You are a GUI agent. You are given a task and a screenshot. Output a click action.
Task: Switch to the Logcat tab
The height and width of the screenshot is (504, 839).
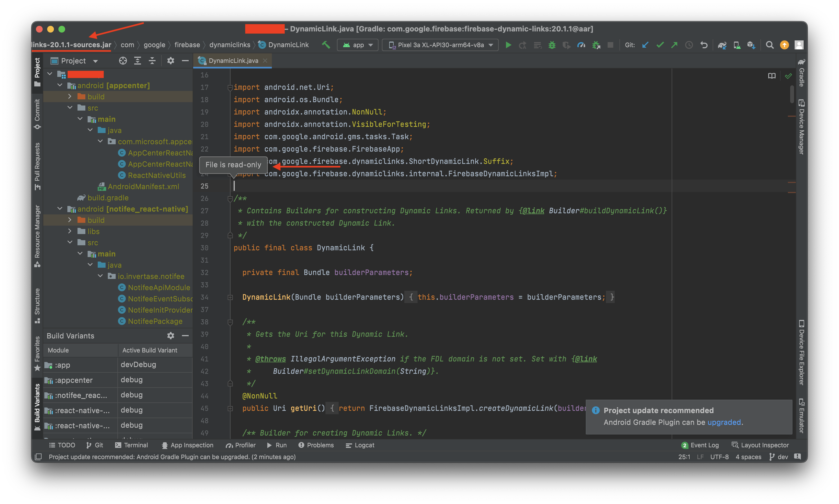pyautogui.click(x=359, y=445)
